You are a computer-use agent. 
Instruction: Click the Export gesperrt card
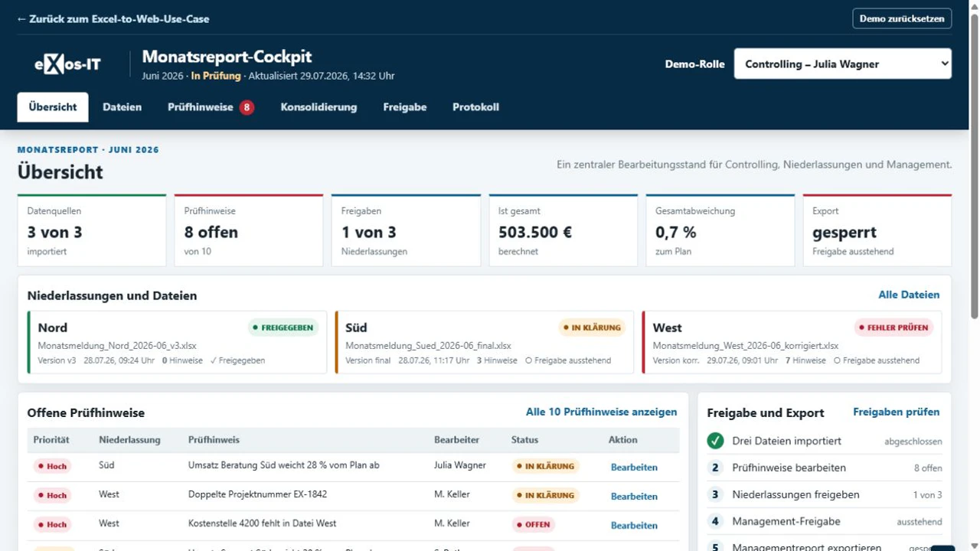[x=877, y=230]
